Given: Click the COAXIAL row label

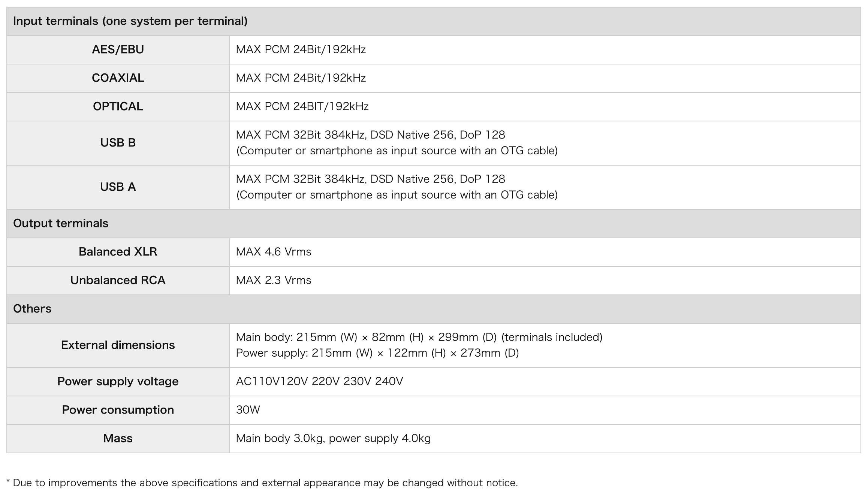Looking at the screenshot, I should (x=118, y=78).
